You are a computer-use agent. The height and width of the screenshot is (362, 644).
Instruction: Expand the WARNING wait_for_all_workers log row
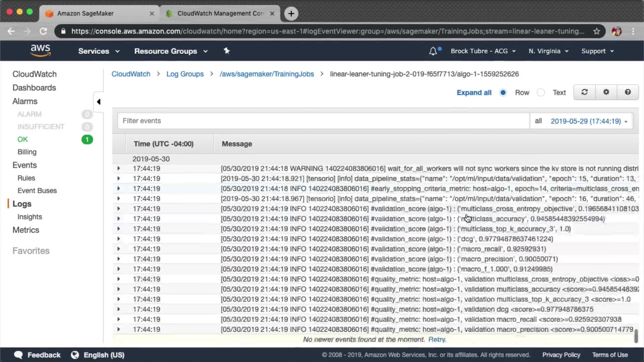[118, 168]
